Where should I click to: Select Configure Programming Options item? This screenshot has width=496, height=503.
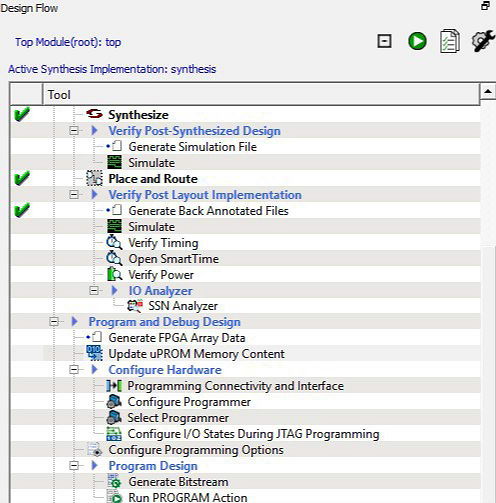(x=196, y=450)
